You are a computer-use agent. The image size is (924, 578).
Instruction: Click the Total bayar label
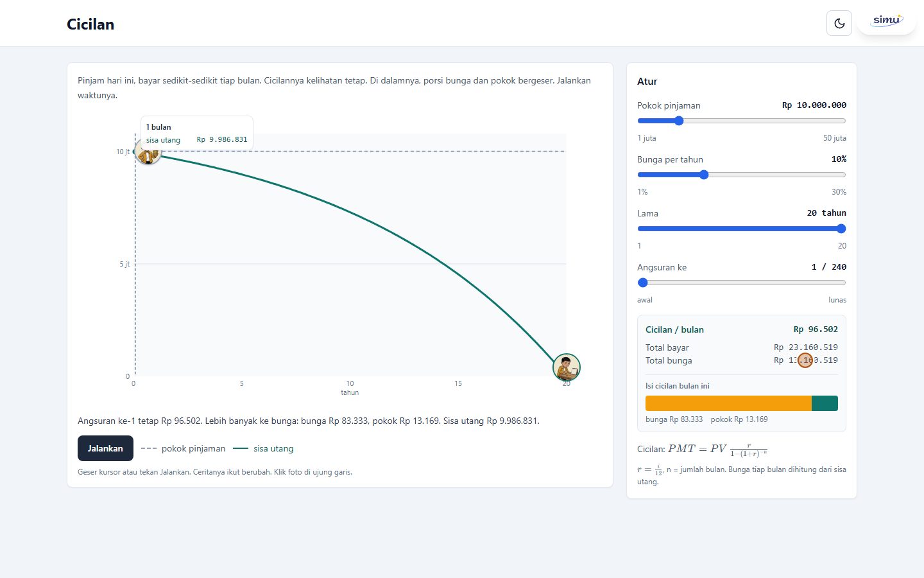click(x=667, y=348)
